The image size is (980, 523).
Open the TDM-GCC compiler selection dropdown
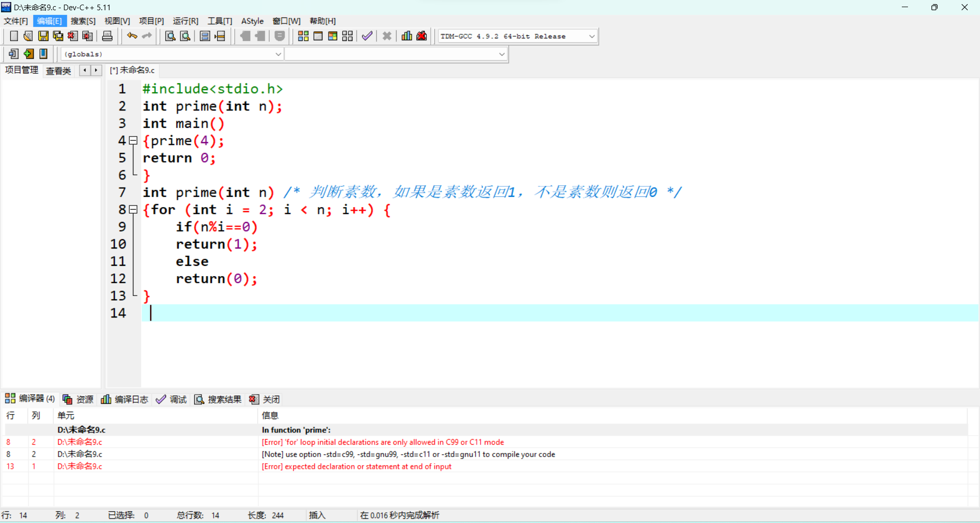(592, 36)
